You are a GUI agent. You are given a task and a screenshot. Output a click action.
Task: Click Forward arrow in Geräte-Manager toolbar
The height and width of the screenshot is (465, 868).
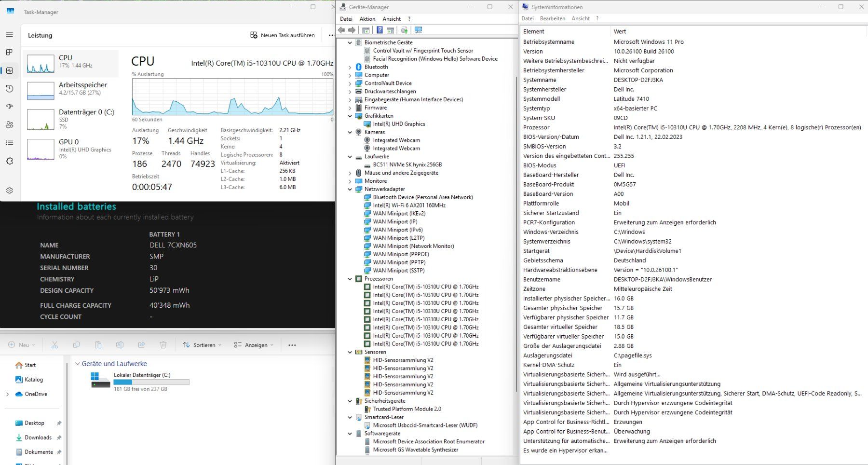[x=352, y=30]
